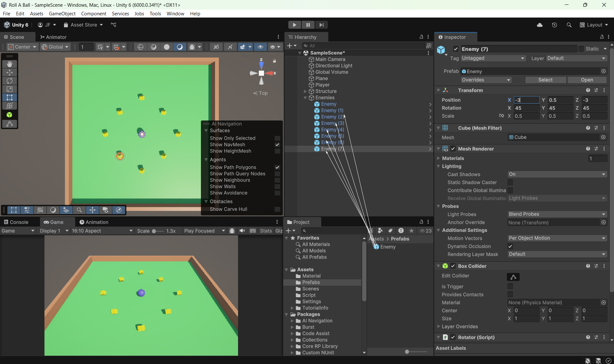This screenshot has width=614, height=364.
Task: Click the prefab Open button
Action: [x=587, y=80]
